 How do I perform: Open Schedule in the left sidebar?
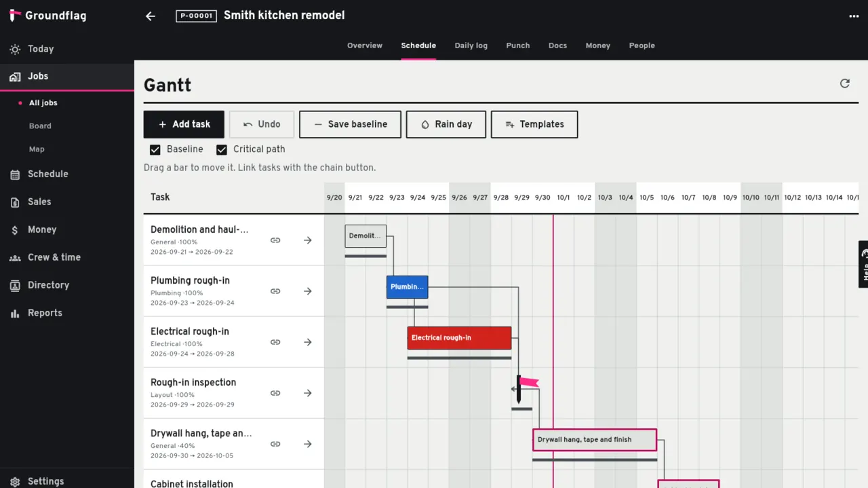click(x=67, y=174)
